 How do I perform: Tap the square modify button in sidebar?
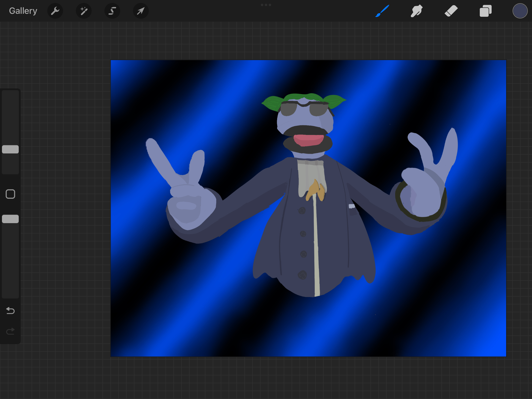[x=10, y=194]
